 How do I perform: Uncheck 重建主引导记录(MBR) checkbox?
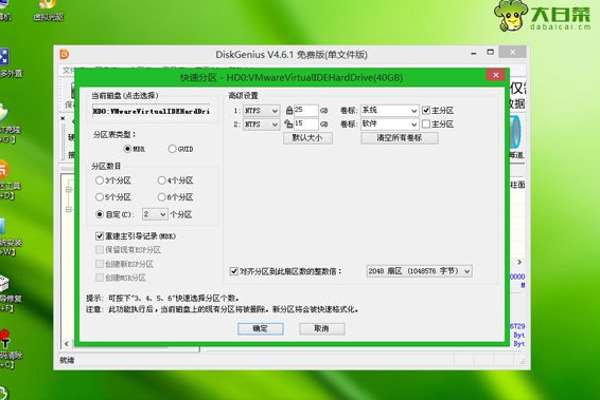click(x=99, y=236)
